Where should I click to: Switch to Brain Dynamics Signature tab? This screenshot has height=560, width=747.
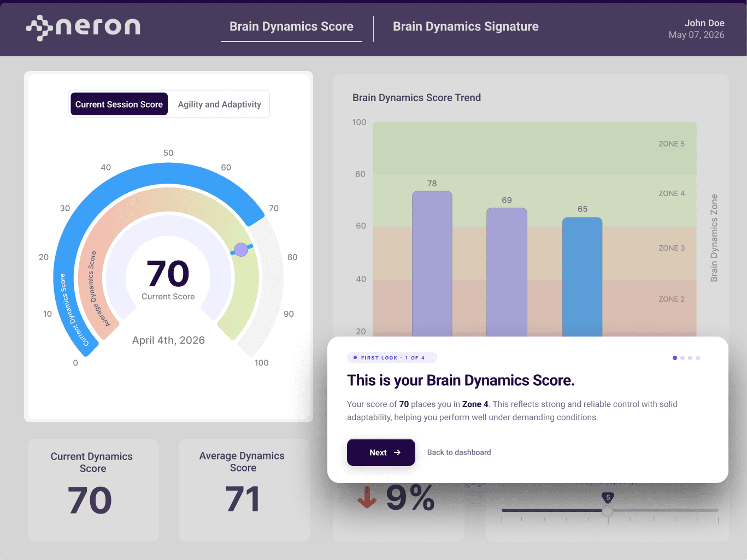[466, 27]
